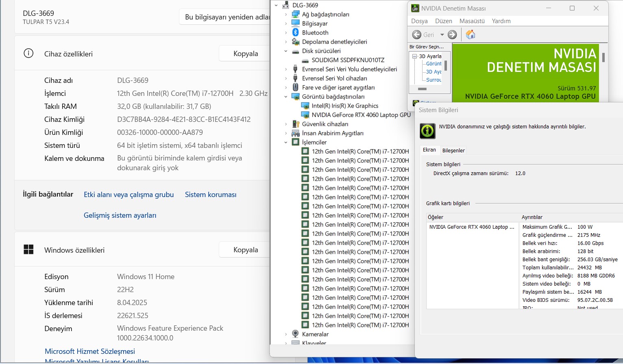
Task: Open Etki alanı veya çalışma grubu link
Action: 129,195
